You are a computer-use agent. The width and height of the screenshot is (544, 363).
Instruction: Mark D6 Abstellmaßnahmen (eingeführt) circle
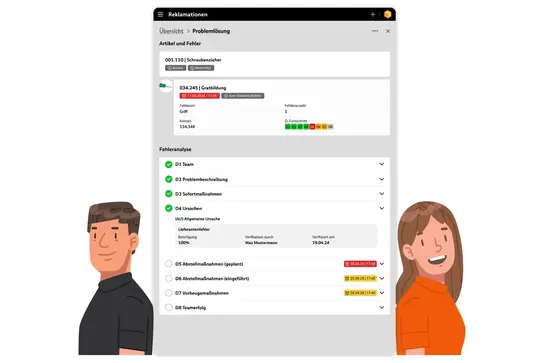tap(169, 278)
